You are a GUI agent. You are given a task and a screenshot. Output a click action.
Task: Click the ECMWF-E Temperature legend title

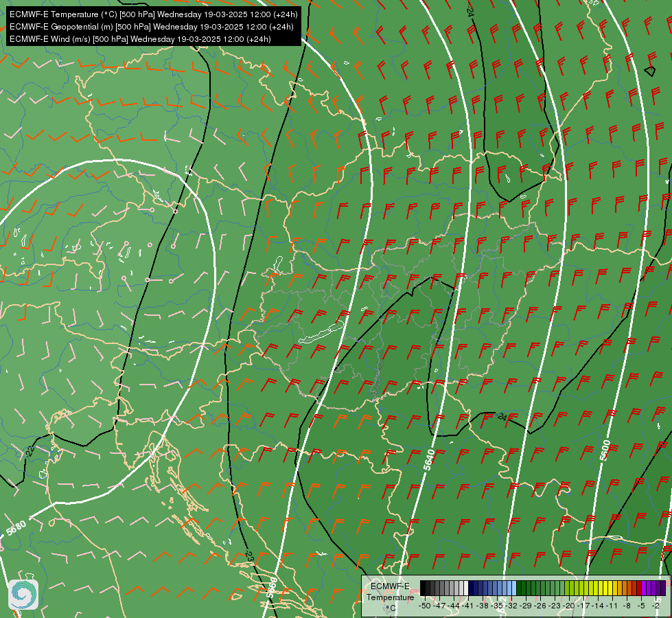pyautogui.click(x=390, y=592)
